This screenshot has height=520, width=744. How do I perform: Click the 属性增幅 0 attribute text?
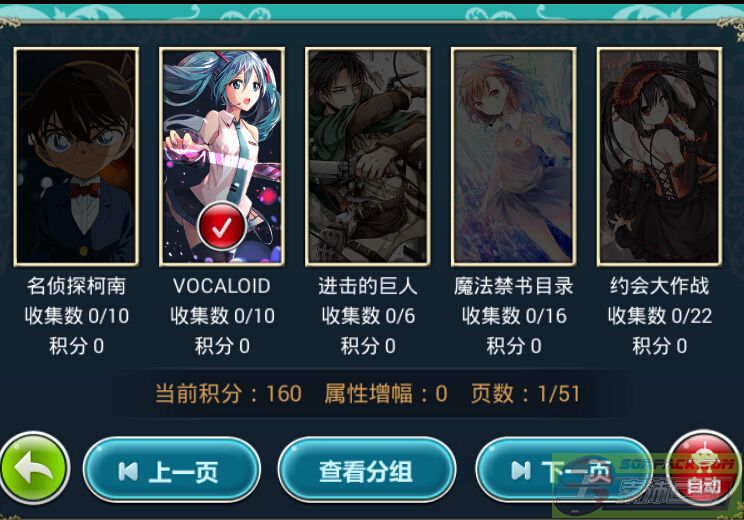386,394
